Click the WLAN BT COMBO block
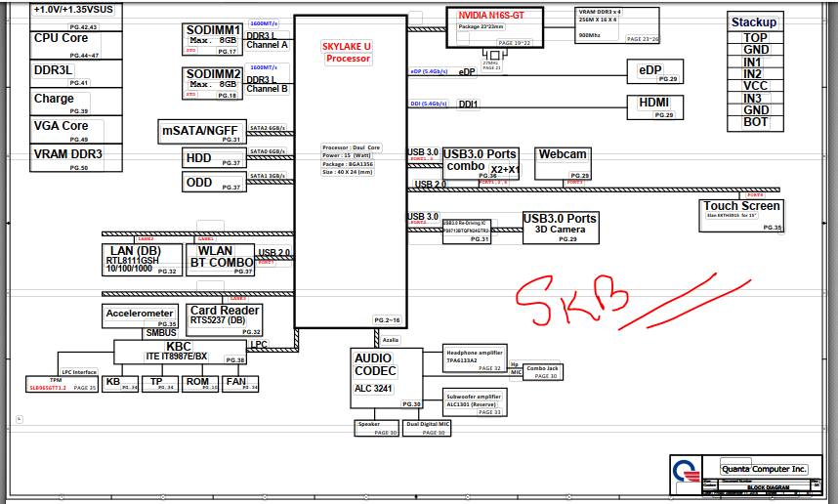Screen dimensions: 838x504 [x=220, y=260]
